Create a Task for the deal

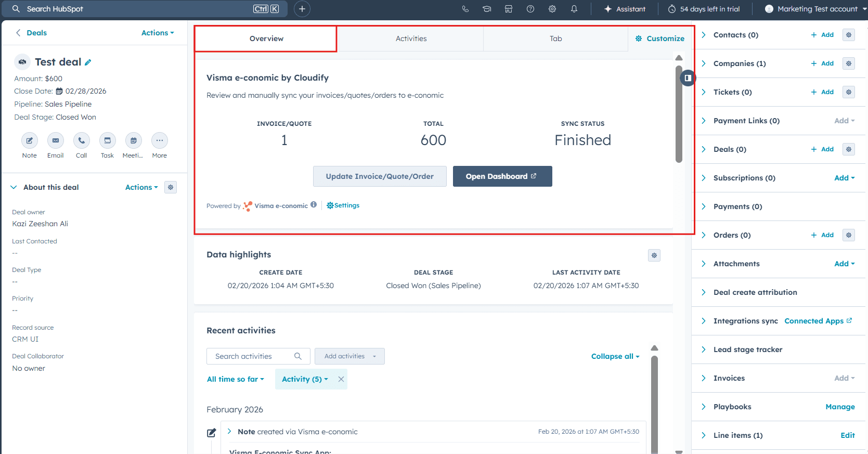point(108,140)
